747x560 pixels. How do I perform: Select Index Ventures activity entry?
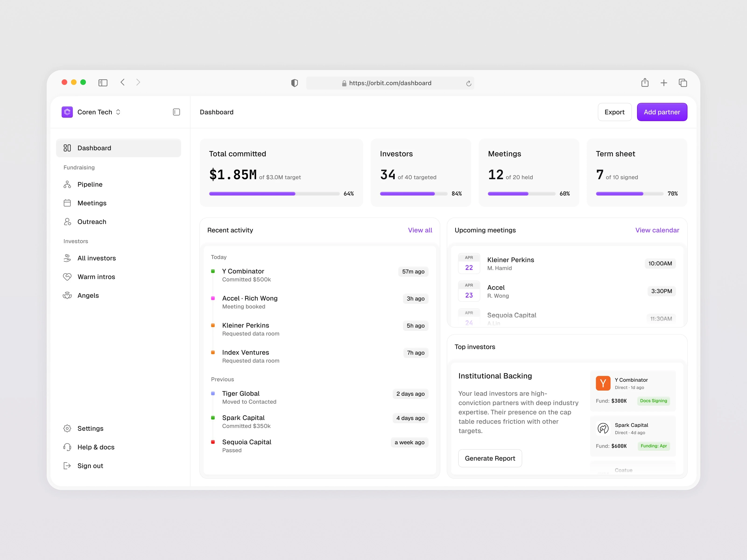[x=320, y=356]
